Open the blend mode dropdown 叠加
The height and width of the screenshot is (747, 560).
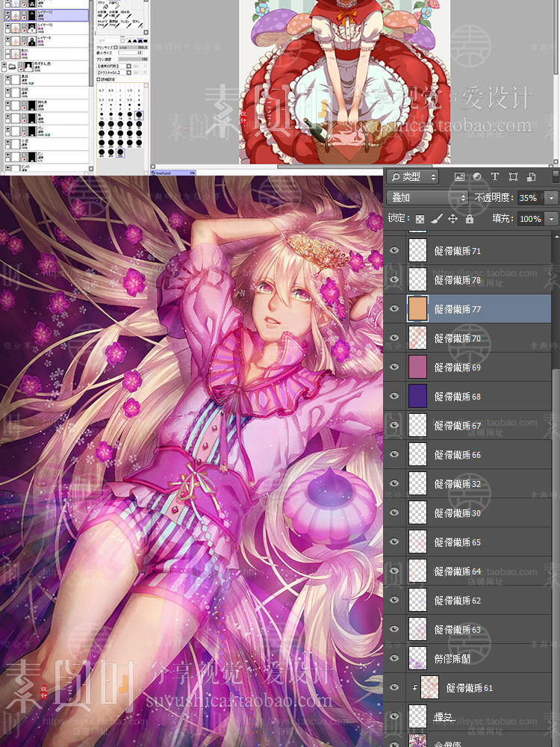click(427, 197)
